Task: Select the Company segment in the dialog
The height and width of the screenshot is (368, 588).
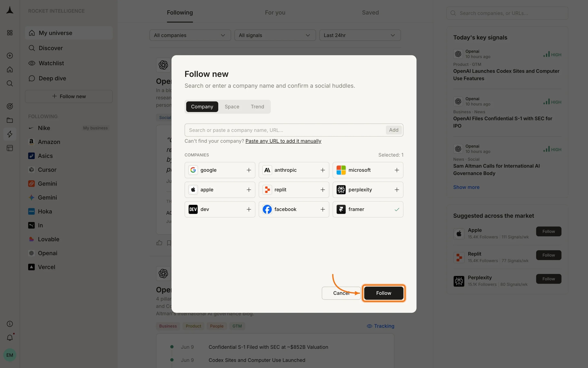Action: click(x=202, y=107)
